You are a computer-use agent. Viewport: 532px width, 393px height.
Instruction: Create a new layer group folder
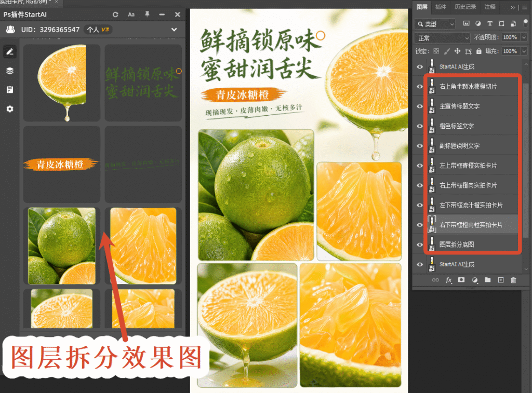487,280
